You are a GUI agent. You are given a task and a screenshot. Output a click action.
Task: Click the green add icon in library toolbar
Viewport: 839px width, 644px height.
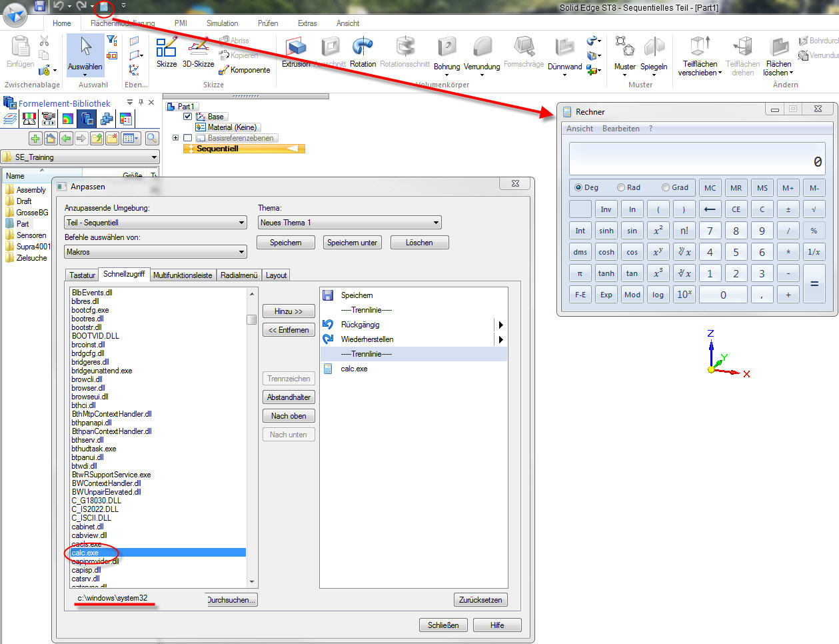(x=35, y=138)
